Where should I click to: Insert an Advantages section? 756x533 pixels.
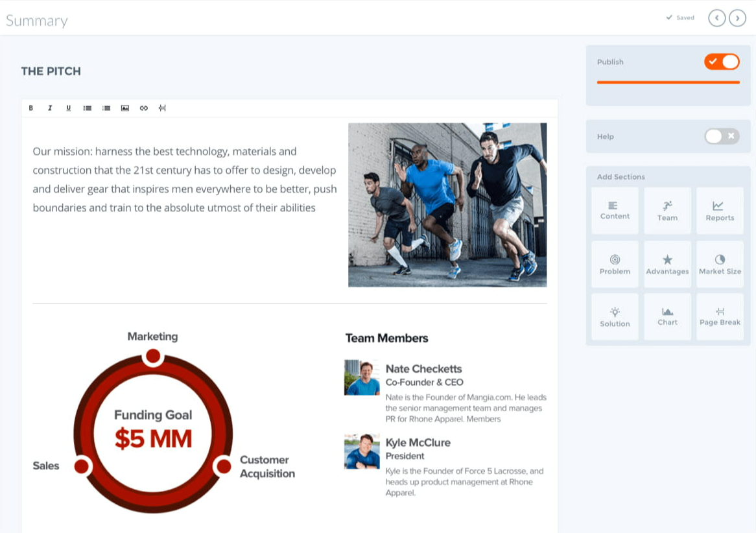click(667, 263)
